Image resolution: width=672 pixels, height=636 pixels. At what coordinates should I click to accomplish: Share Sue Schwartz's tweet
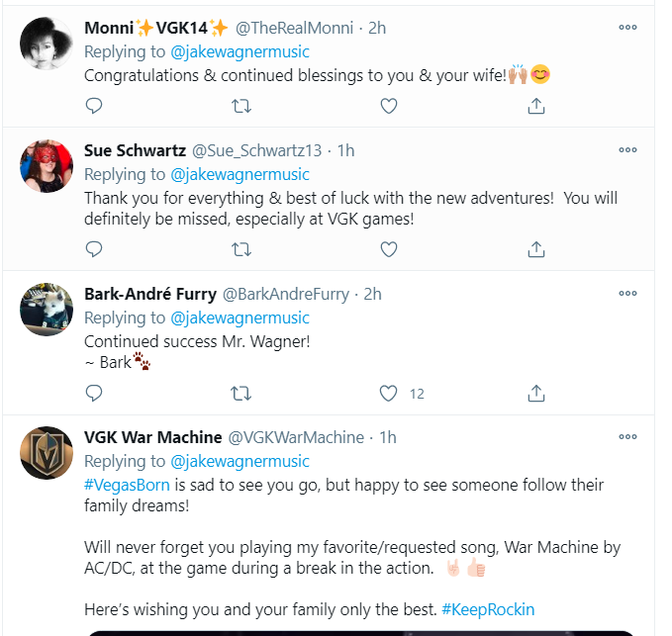[x=535, y=249]
